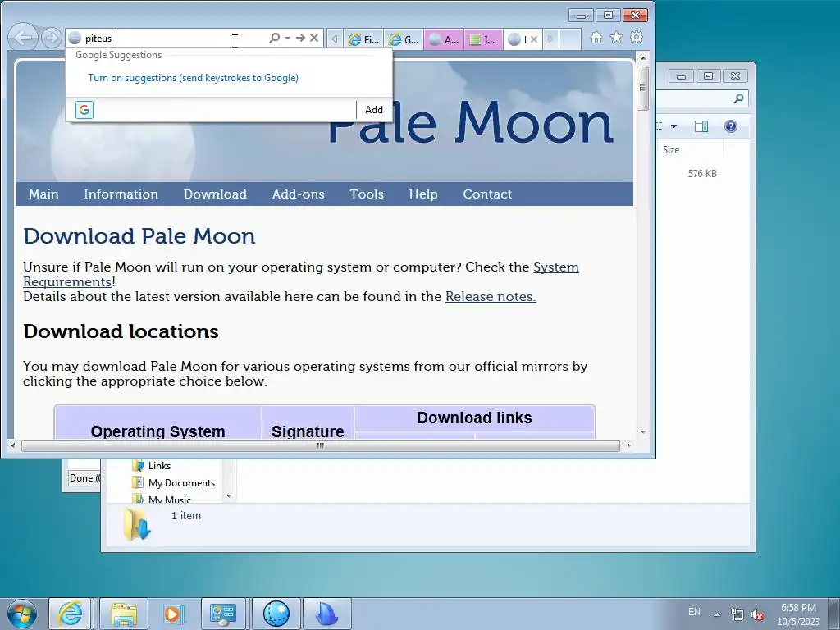Click the IE forward navigation button
The image size is (840, 630).
tap(52, 38)
